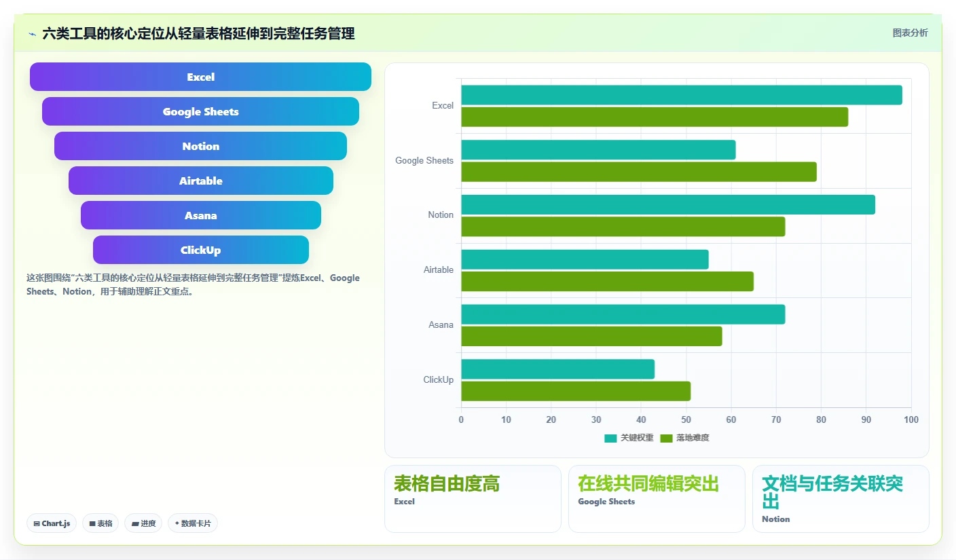Click the 100 x-axis tick value
956x560 pixels.
(911, 419)
